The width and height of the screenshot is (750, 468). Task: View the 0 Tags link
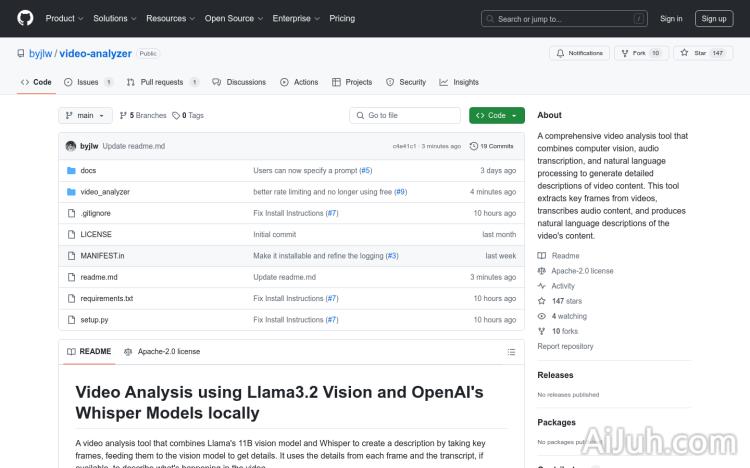click(188, 115)
